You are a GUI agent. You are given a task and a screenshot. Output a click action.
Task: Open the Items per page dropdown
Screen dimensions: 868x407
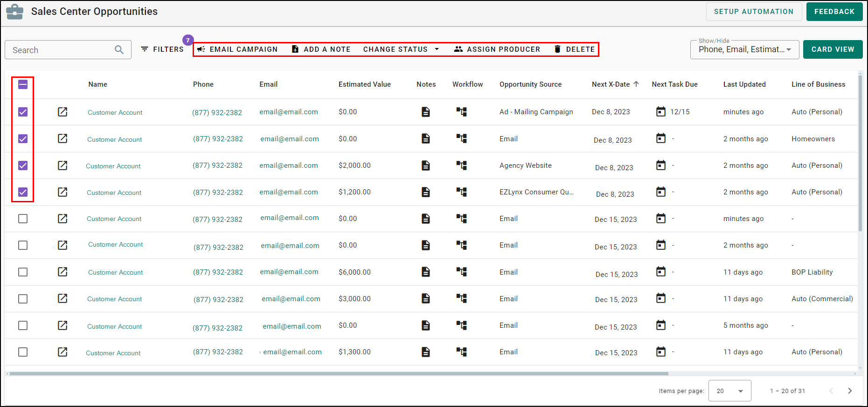click(x=730, y=391)
